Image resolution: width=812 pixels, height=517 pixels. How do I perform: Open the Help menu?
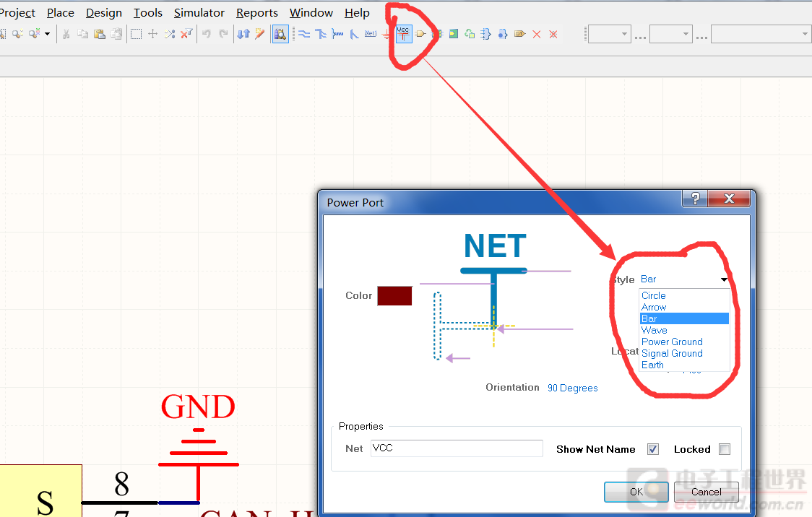[358, 12]
